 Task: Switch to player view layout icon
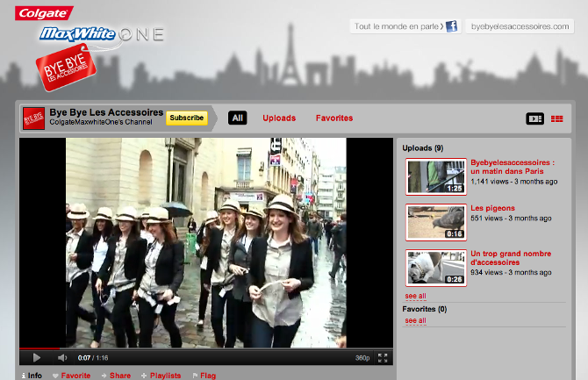pyautogui.click(x=534, y=118)
